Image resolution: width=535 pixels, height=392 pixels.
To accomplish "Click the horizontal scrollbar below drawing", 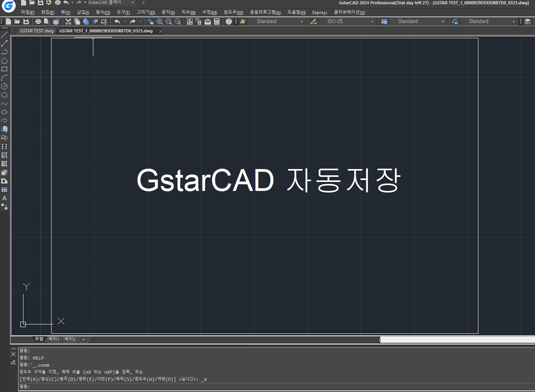I will (457, 340).
